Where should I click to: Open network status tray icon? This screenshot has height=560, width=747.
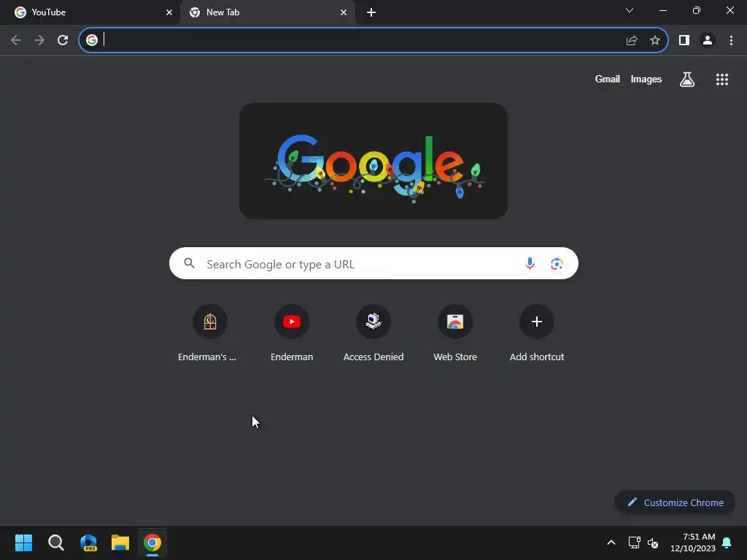(634, 542)
